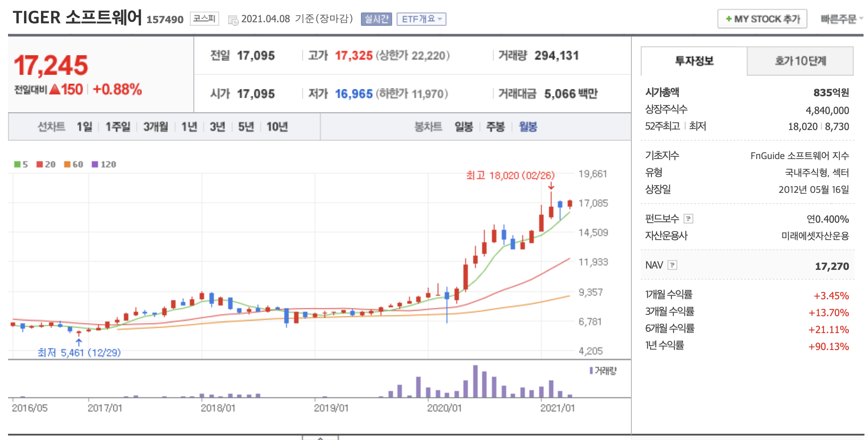Select the 3년 line chart period
This screenshot has height=440, width=868.
[217, 127]
